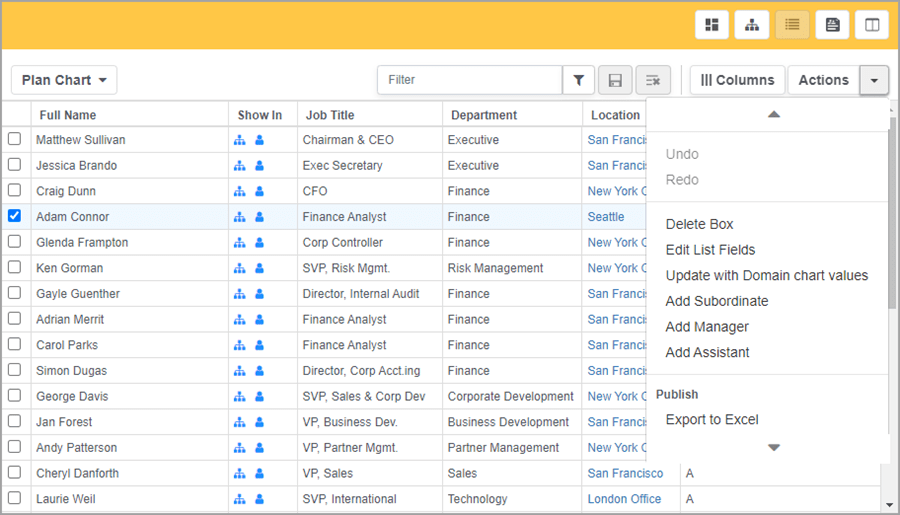Check the Matthew Sullivan row checkbox
The width and height of the screenshot is (900, 515).
point(14,139)
